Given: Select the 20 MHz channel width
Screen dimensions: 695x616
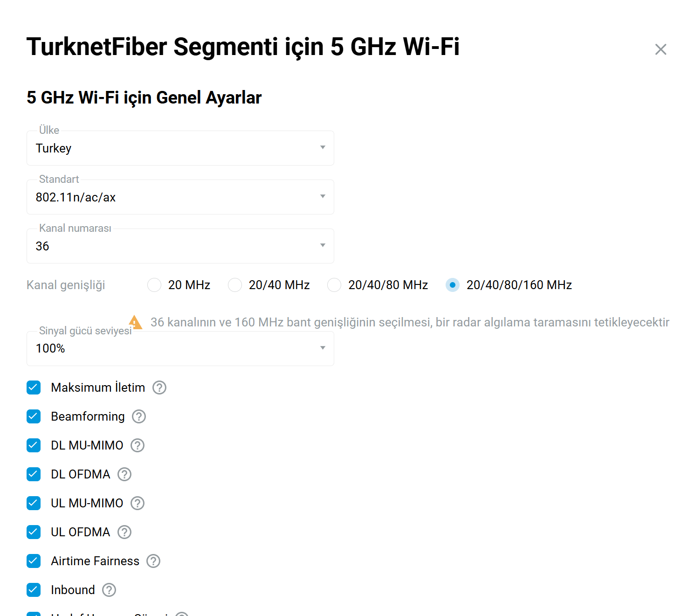Looking at the screenshot, I should [x=154, y=285].
